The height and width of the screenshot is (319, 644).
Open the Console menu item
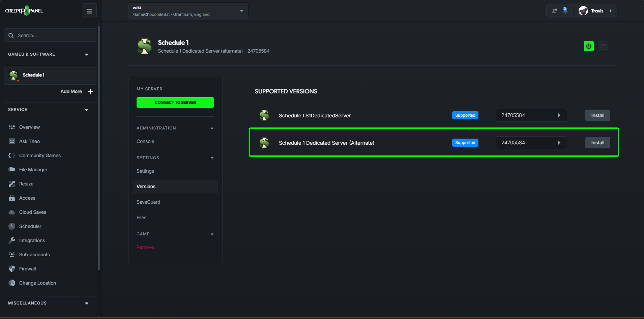click(145, 141)
